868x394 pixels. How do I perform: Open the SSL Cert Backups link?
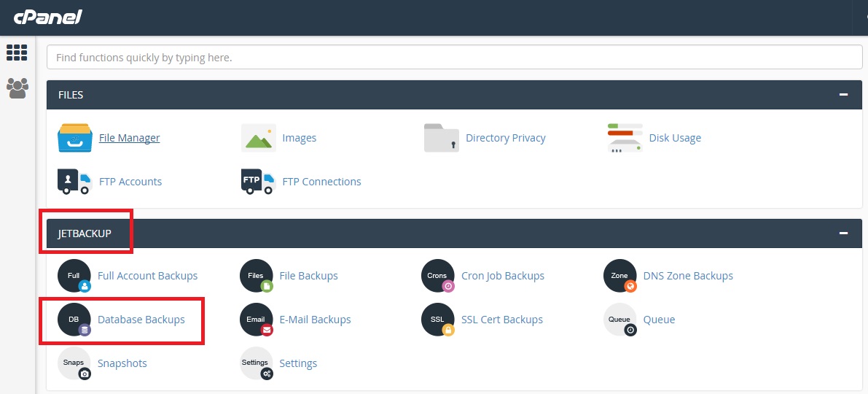[x=502, y=320]
